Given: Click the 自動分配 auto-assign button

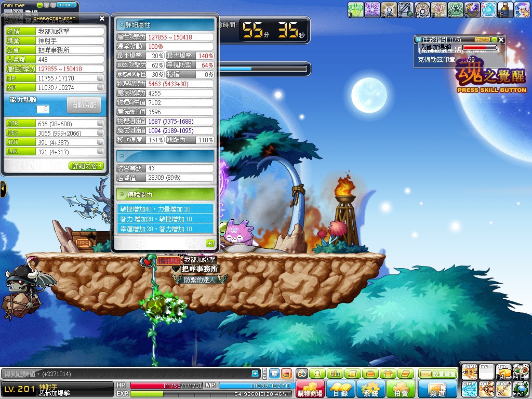Looking at the screenshot, I should pyautogui.click(x=84, y=105).
